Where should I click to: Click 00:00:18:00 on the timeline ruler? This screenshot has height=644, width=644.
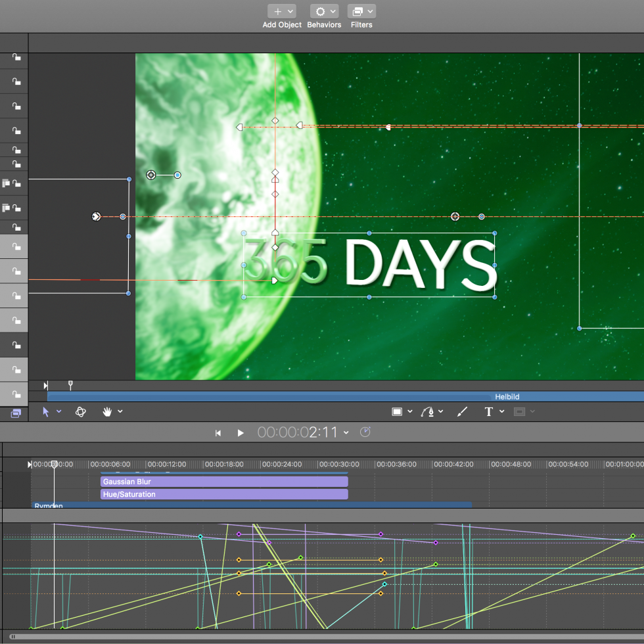(x=224, y=464)
